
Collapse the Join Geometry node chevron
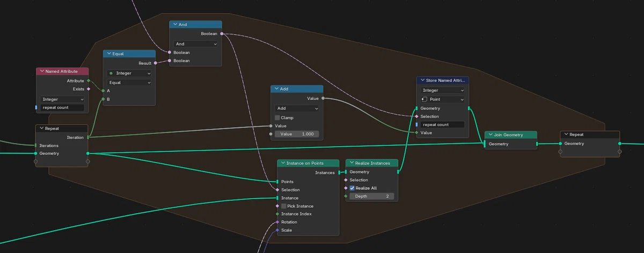tap(490, 135)
